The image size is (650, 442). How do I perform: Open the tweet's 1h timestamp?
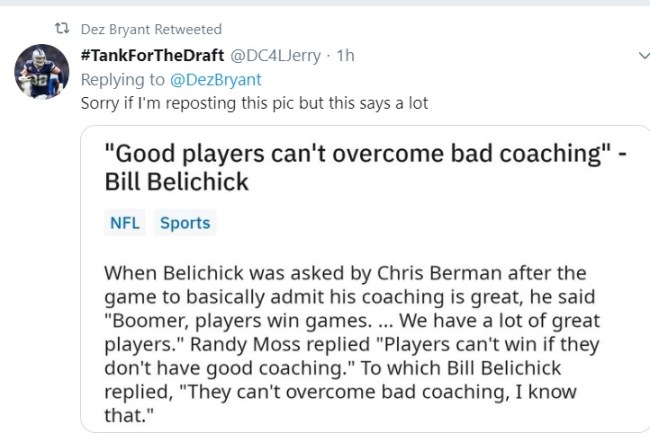click(345, 55)
